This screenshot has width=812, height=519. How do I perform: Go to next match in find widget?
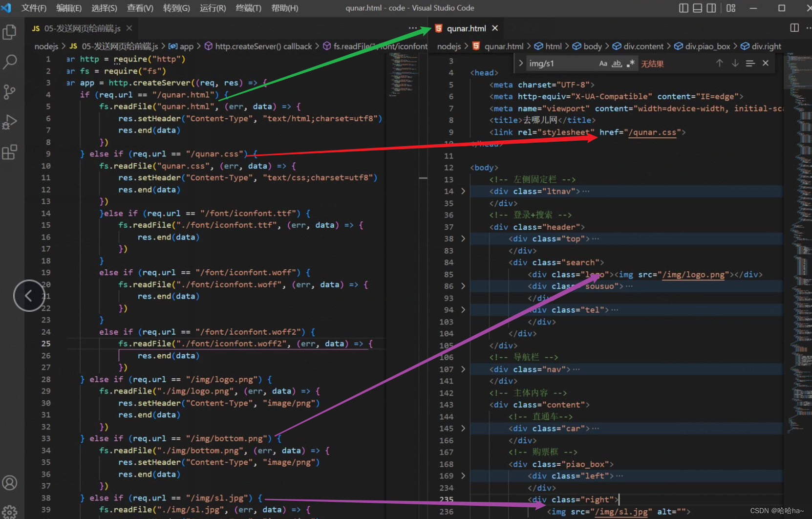[x=735, y=63]
